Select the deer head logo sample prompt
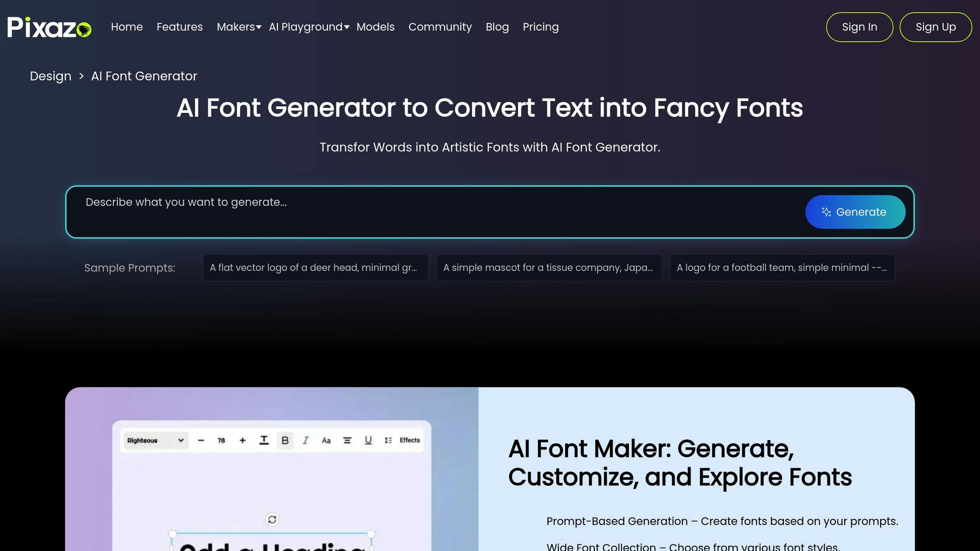This screenshot has height=551, width=980. 315,268
